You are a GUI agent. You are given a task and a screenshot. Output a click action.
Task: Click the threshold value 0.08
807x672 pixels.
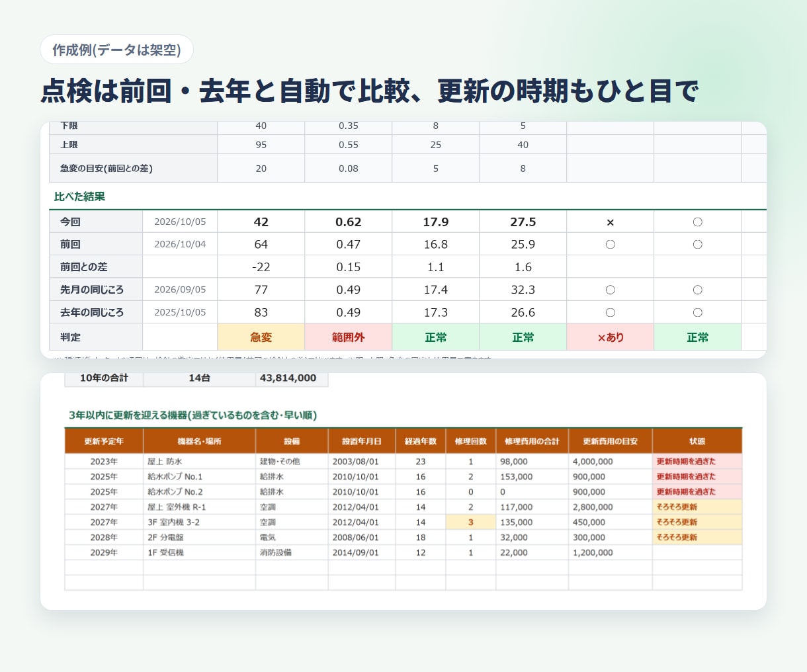click(x=349, y=169)
